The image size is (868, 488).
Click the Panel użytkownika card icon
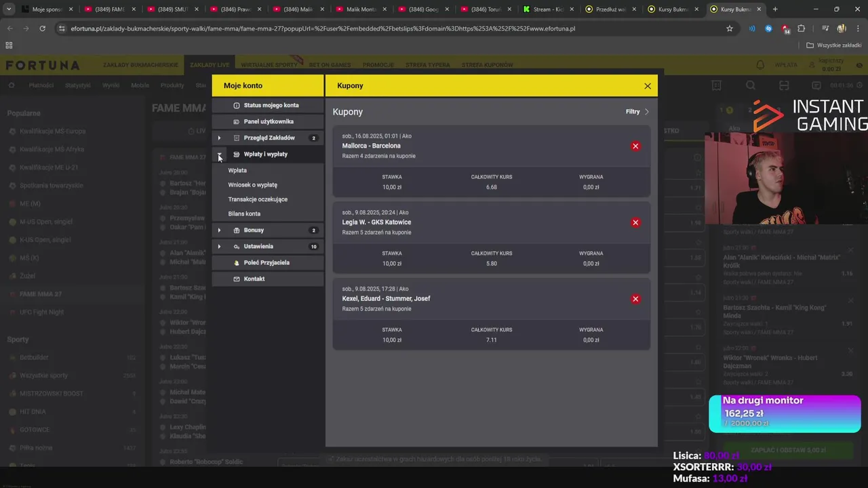coord(237,122)
